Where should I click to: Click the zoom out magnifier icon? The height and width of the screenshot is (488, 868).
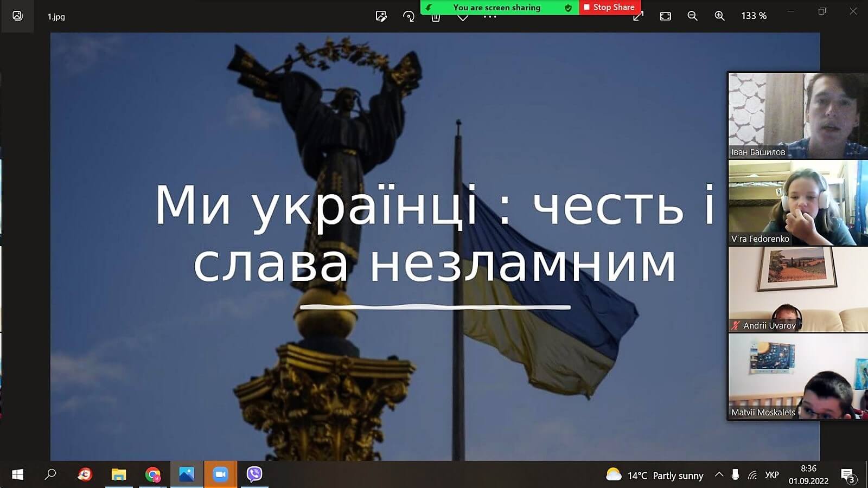(x=692, y=16)
